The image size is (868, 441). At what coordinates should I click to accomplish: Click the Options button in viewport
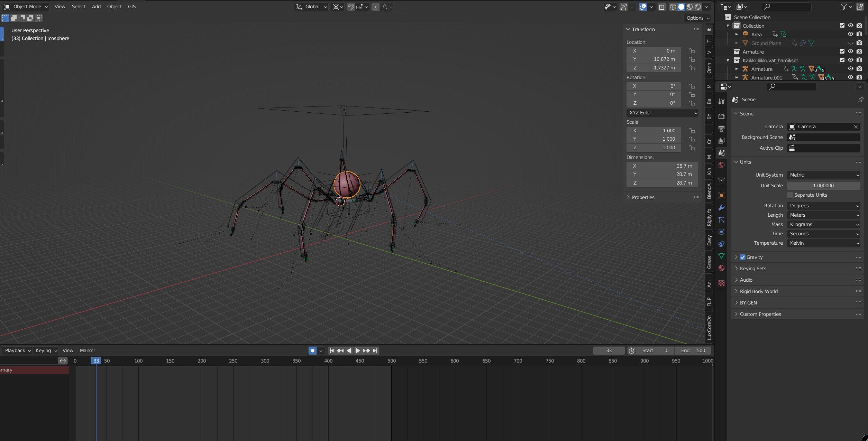(x=698, y=18)
